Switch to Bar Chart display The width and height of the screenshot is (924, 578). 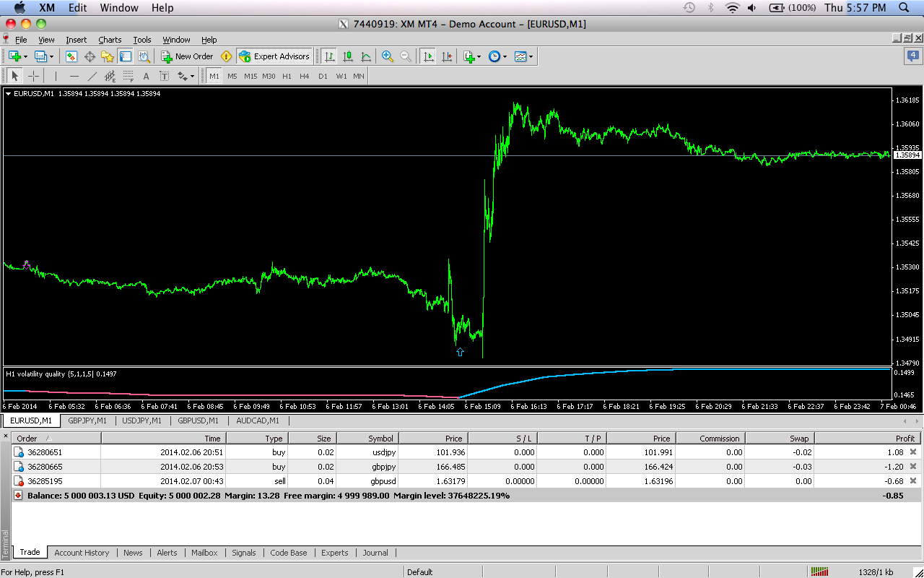[330, 56]
